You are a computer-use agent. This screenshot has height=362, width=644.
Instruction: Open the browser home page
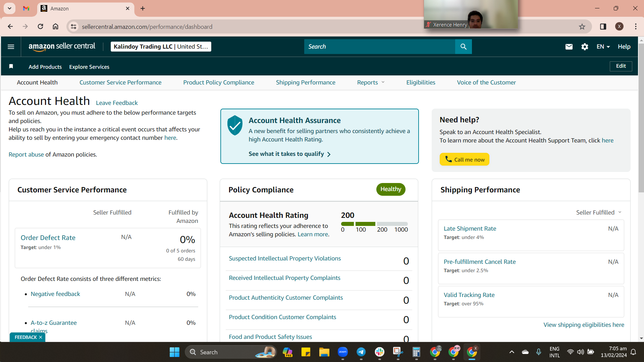click(x=56, y=26)
